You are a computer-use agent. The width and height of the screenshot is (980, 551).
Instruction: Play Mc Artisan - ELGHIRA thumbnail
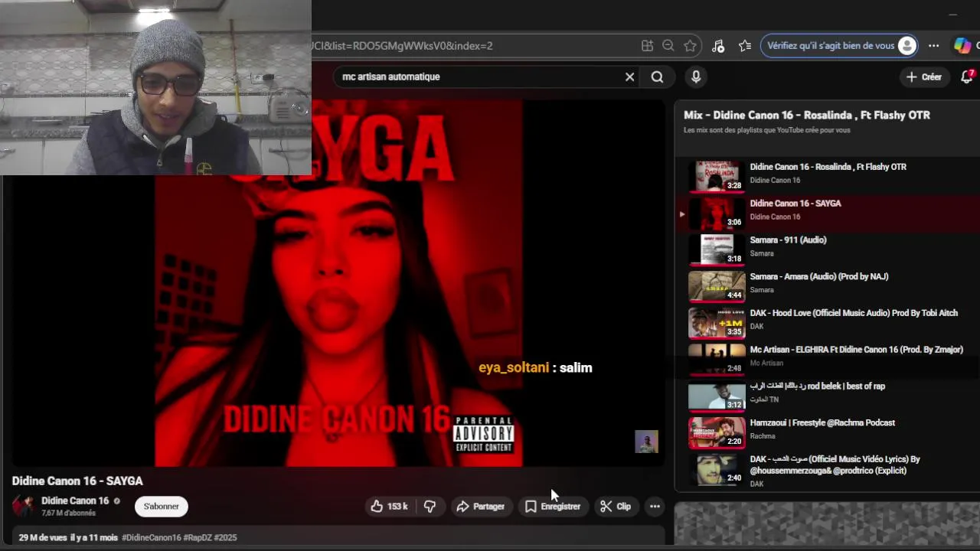717,359
